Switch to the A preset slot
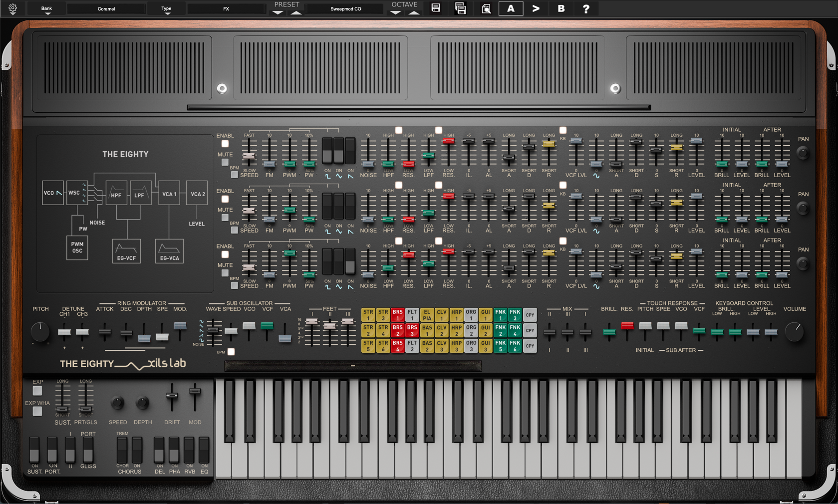 coord(511,8)
